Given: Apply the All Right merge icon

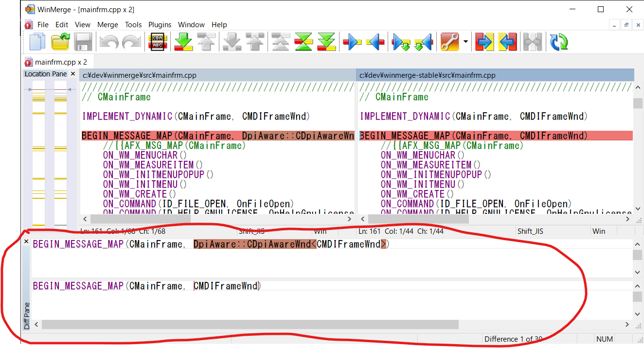Looking at the screenshot, I should (484, 42).
